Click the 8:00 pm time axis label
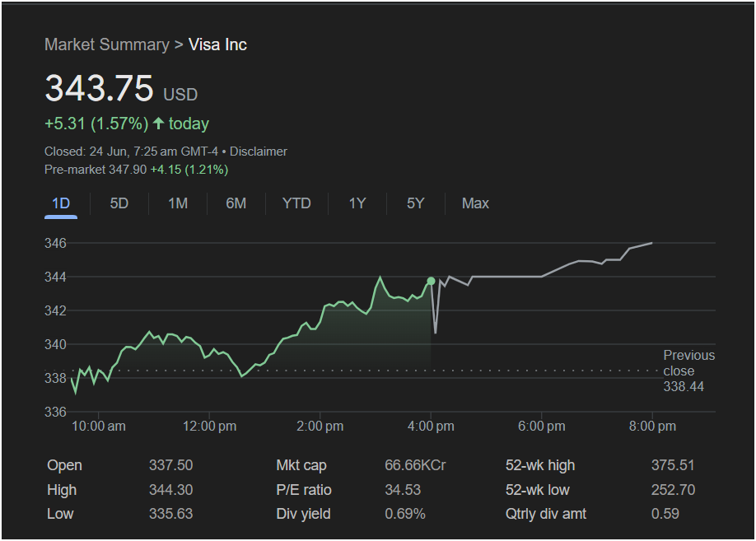This screenshot has width=756, height=541. pos(652,427)
